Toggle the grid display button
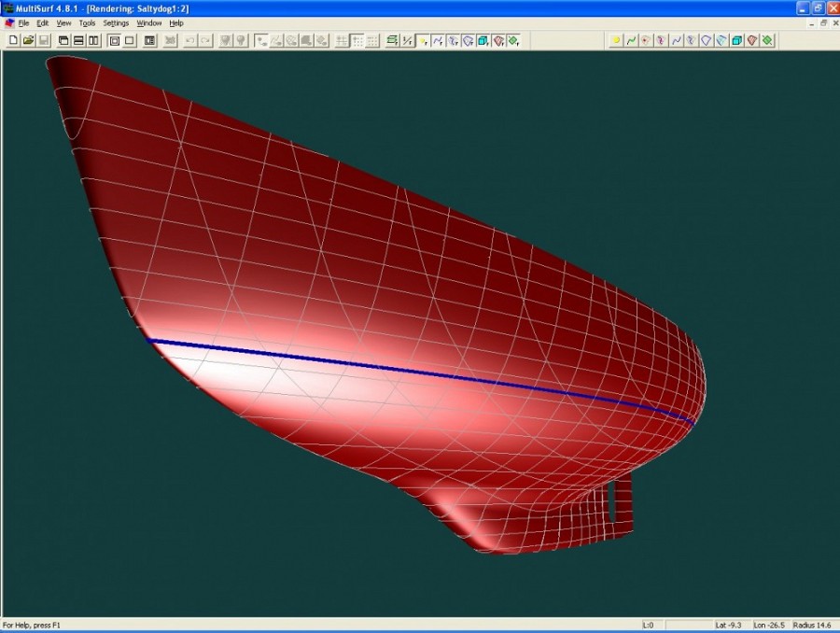This screenshot has width=840, height=633. (372, 40)
